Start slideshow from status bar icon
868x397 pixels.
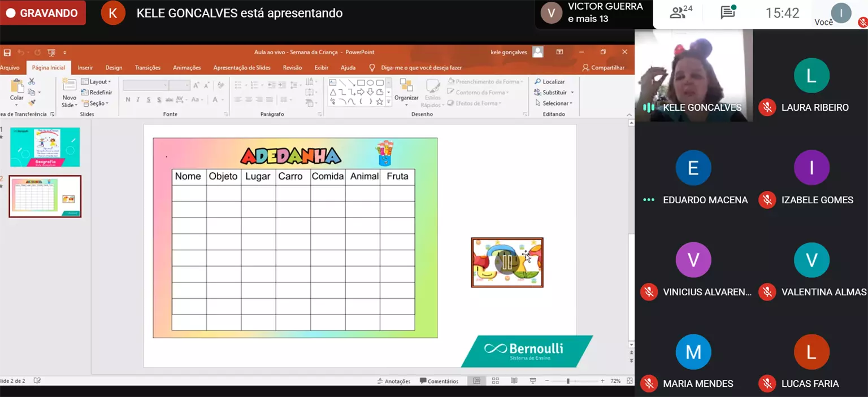click(532, 381)
